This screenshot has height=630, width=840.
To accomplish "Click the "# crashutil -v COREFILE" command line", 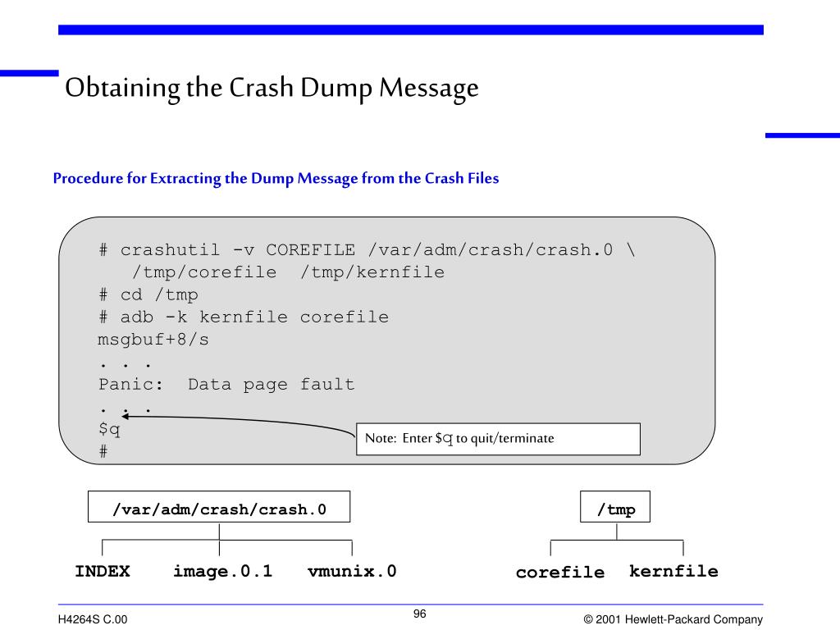I will 367,250.
